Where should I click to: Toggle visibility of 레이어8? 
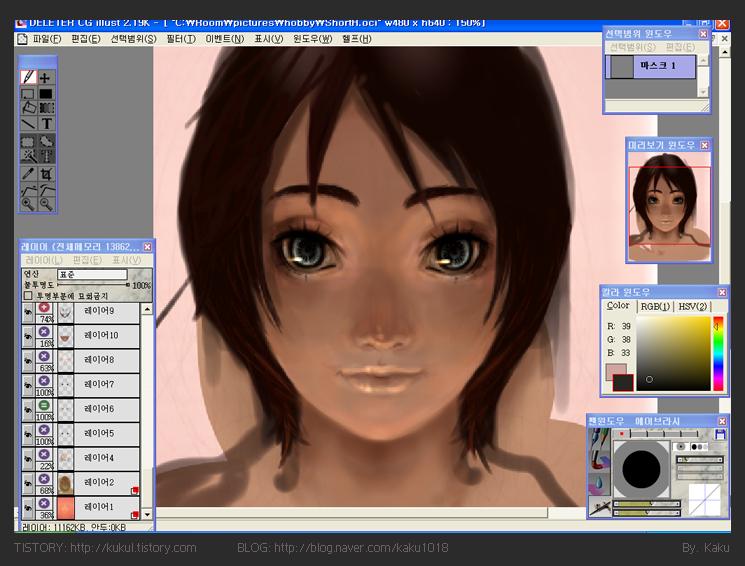pyautogui.click(x=28, y=361)
